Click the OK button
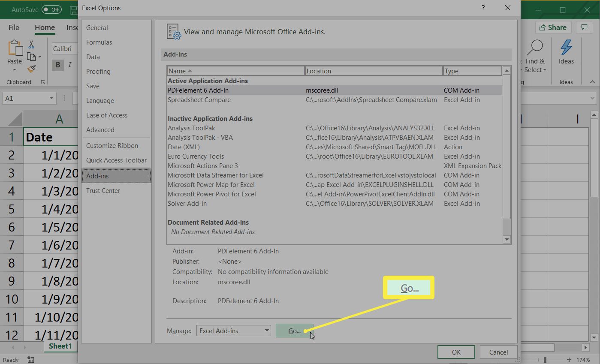The height and width of the screenshot is (364, 600). pyautogui.click(x=456, y=352)
